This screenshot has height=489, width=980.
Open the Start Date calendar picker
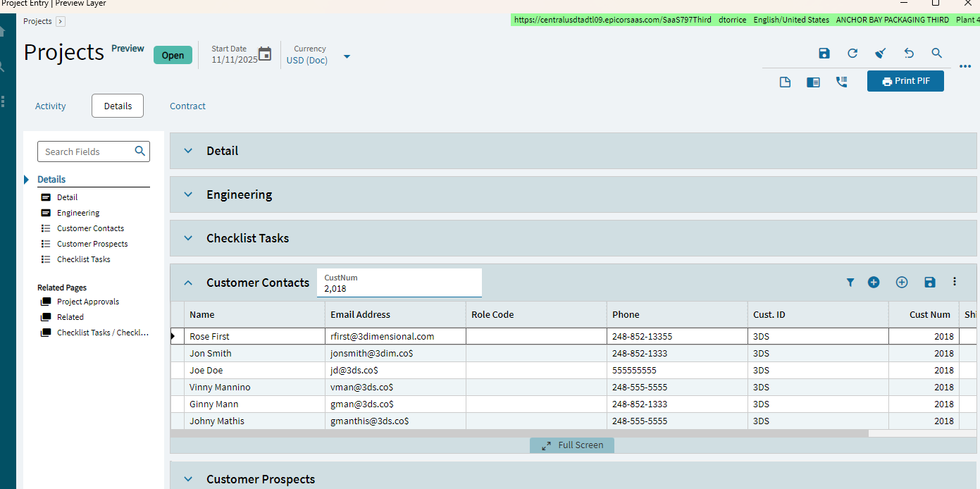[x=265, y=54]
